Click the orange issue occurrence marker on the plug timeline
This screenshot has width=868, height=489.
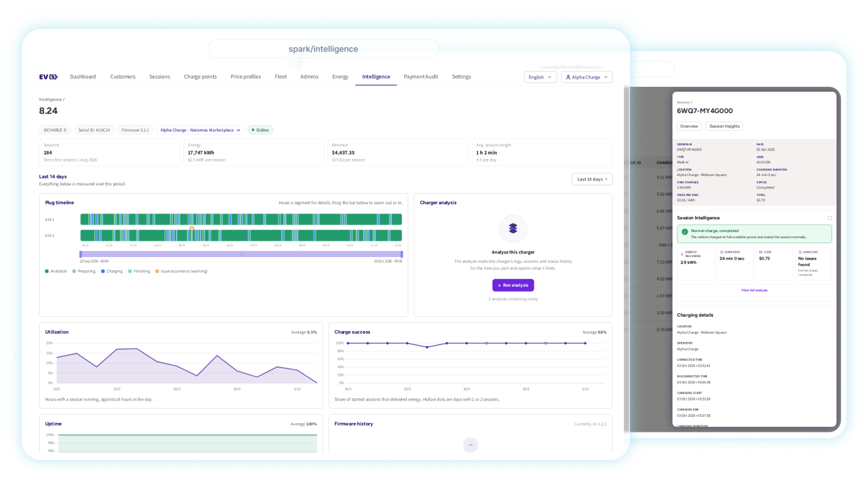[x=192, y=229]
